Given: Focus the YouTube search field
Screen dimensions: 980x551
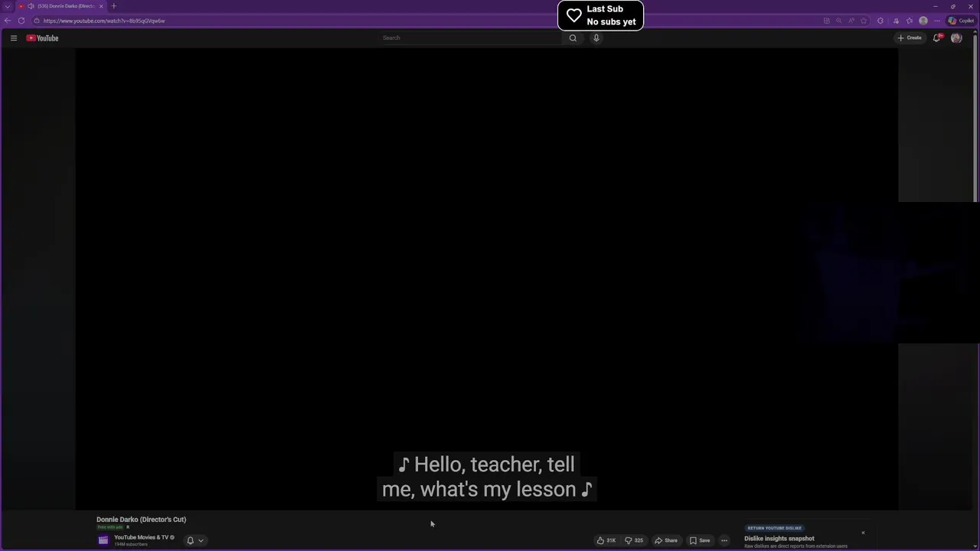Looking at the screenshot, I should (471, 37).
